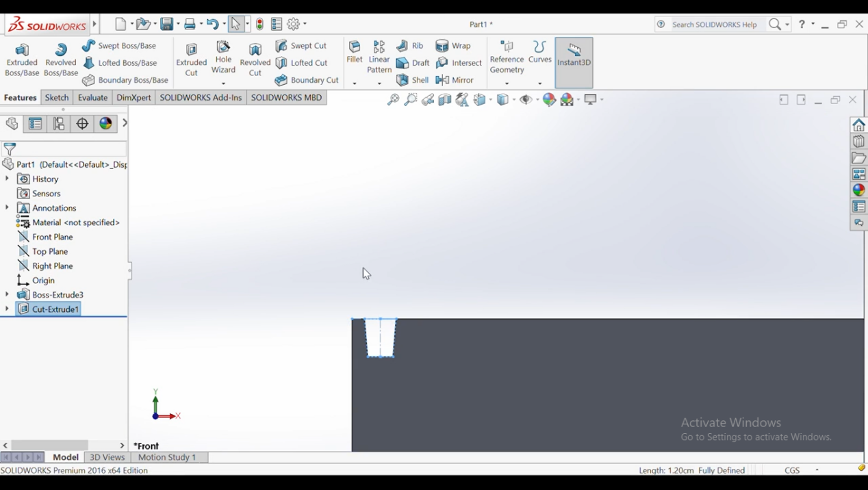Select the Wrap tool
The image size is (868, 490).
click(454, 46)
